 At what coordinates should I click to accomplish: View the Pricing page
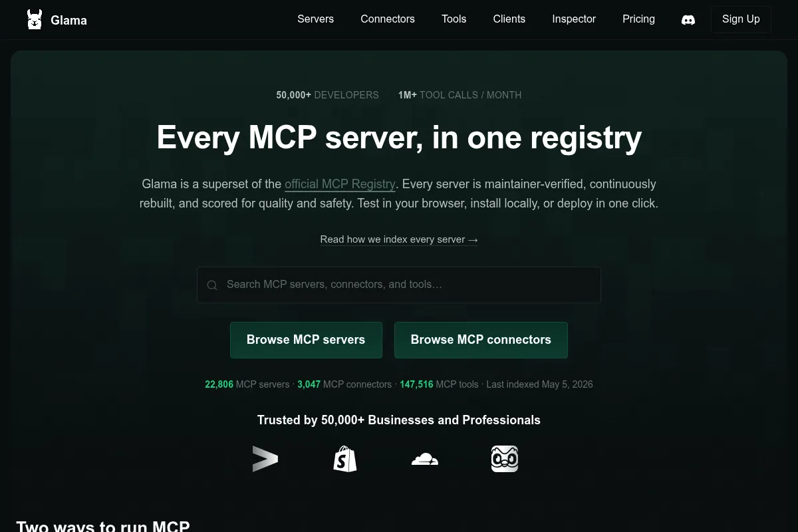tap(638, 19)
